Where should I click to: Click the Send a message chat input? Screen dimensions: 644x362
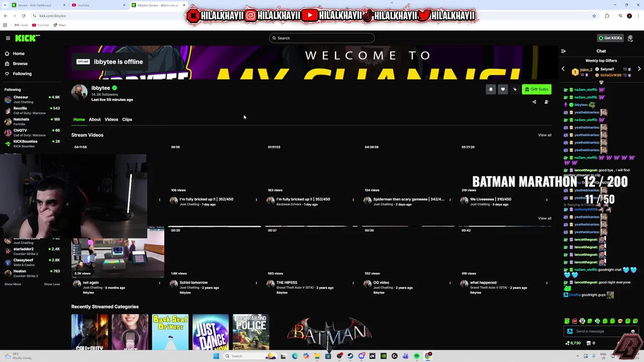601,331
